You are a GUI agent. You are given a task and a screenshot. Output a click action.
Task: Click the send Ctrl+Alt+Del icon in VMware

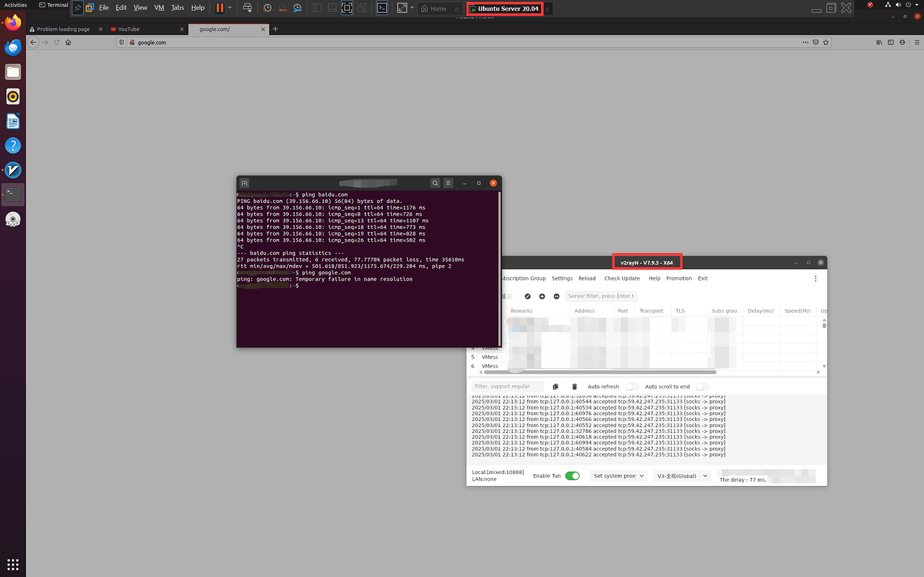point(248,8)
